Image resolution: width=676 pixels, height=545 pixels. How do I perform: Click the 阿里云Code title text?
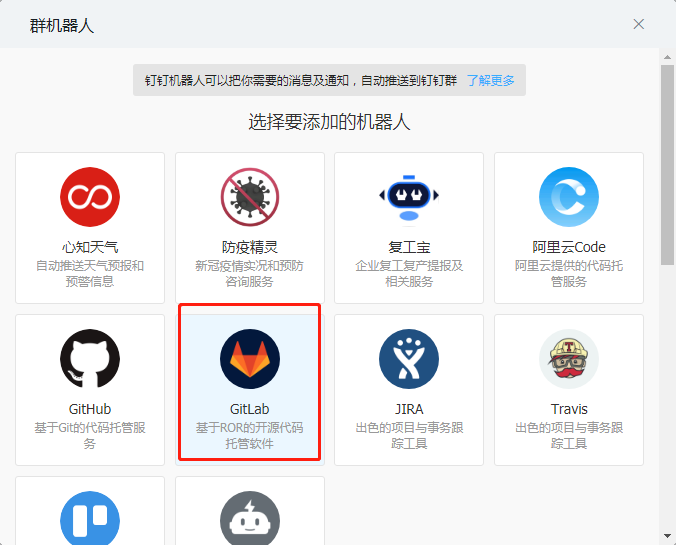pos(569,247)
